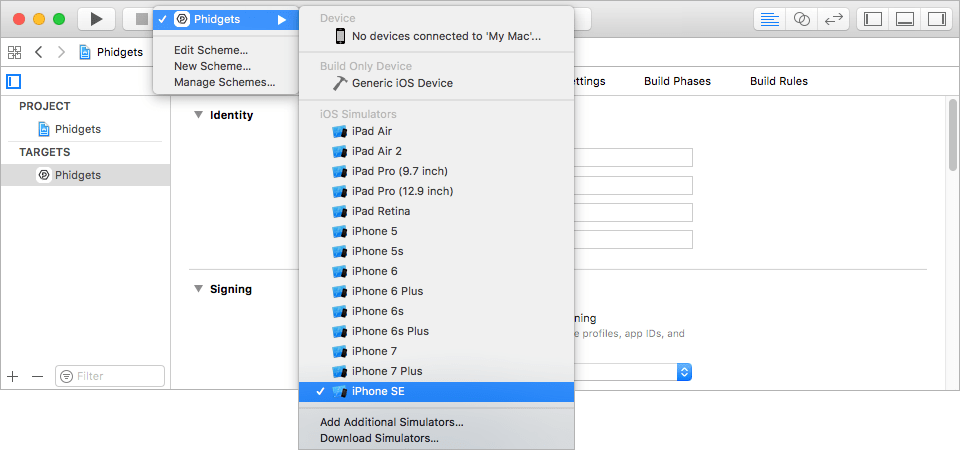Select iPhone 5 simulator
Viewport: 960px width, 450px height.
[x=436, y=231]
